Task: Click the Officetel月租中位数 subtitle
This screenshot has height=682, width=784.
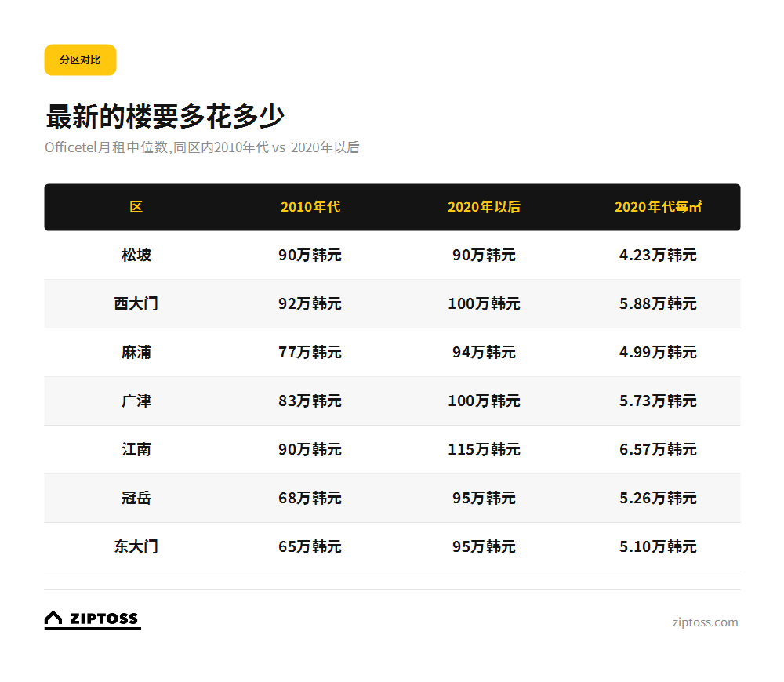Action: 202,147
